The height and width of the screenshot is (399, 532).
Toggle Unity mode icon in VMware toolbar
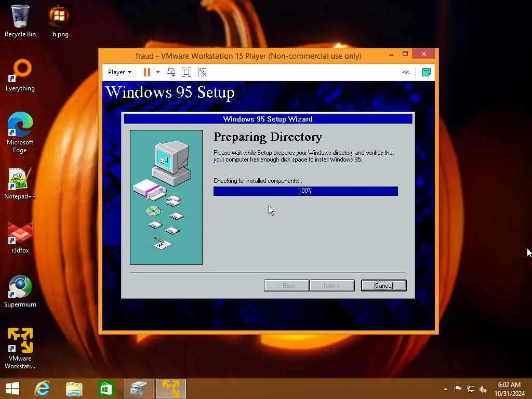click(x=202, y=72)
